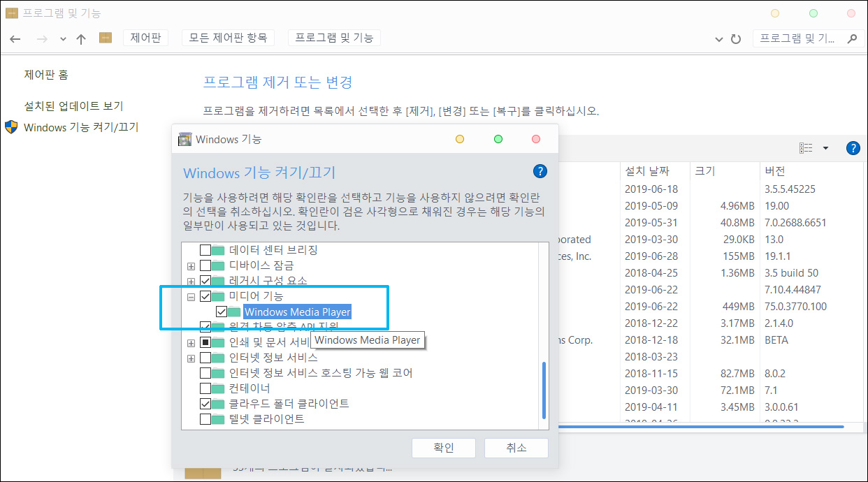
Task: Click the shield icon beside Windows 기능 켜기/끄기
Action: pyautogui.click(x=11, y=127)
